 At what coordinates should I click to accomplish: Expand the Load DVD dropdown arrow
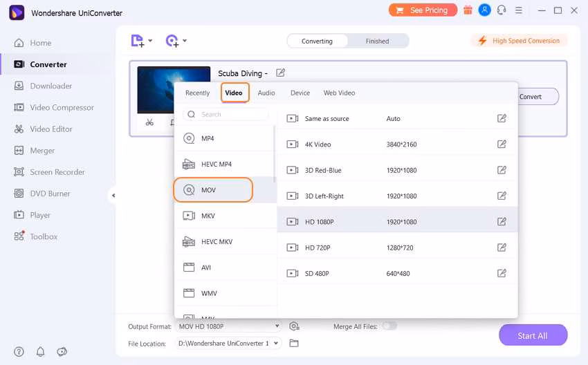(x=185, y=41)
